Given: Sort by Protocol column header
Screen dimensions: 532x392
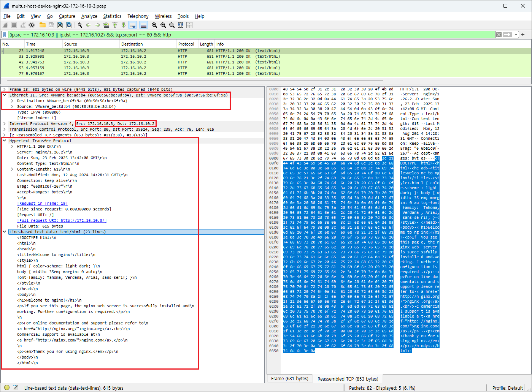Looking at the screenshot, I should [x=187, y=44].
